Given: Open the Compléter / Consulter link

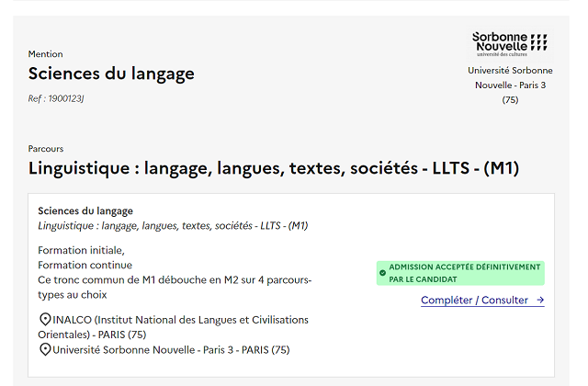Looking at the screenshot, I should [482, 301].
